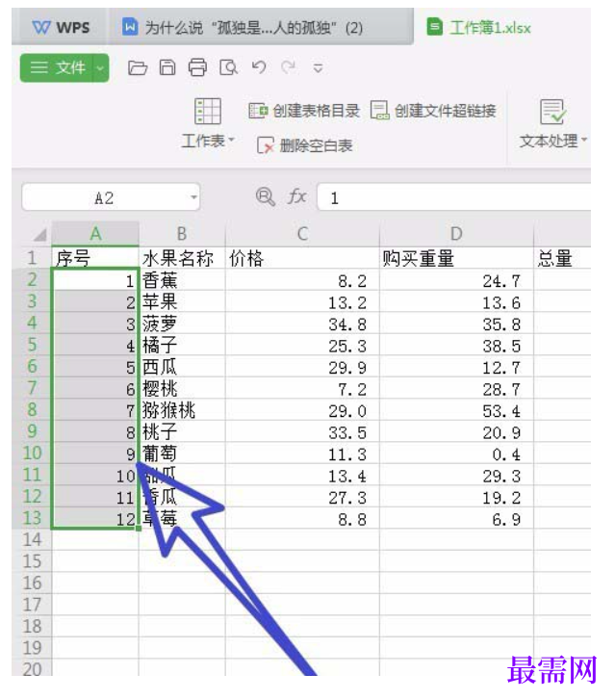The image size is (615, 700).
Task: Click 创建文件超链接 button
Action: tap(433, 111)
